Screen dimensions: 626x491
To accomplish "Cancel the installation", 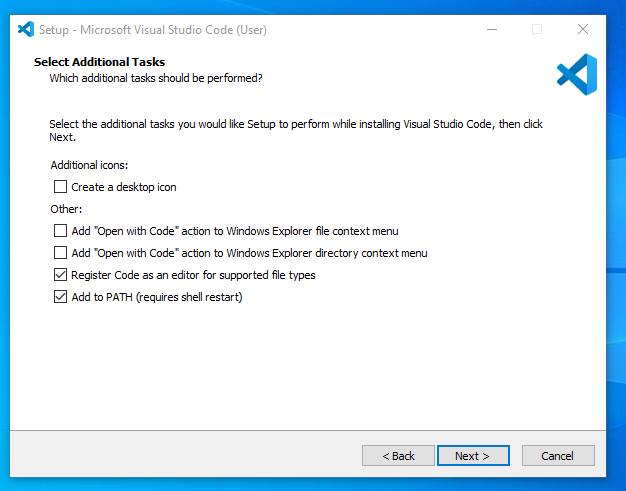I will [x=558, y=455].
